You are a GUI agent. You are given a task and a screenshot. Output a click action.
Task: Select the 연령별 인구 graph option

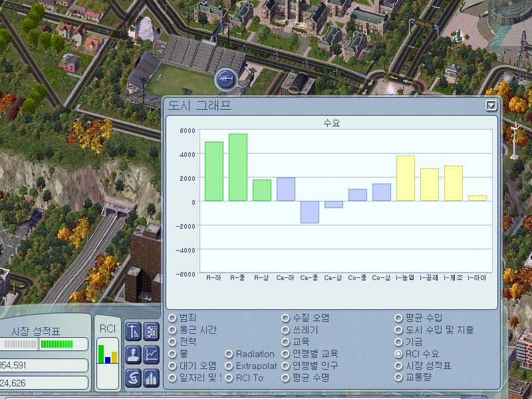pyautogui.click(x=285, y=366)
